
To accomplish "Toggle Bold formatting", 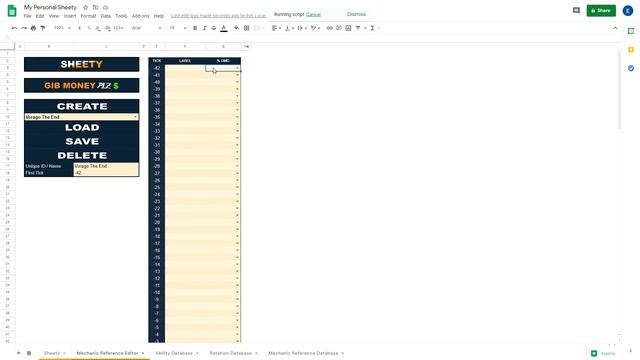I will tap(195, 28).
